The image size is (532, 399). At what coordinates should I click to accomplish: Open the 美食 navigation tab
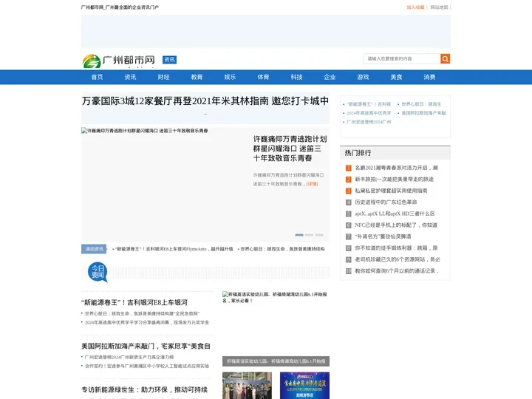(396, 77)
